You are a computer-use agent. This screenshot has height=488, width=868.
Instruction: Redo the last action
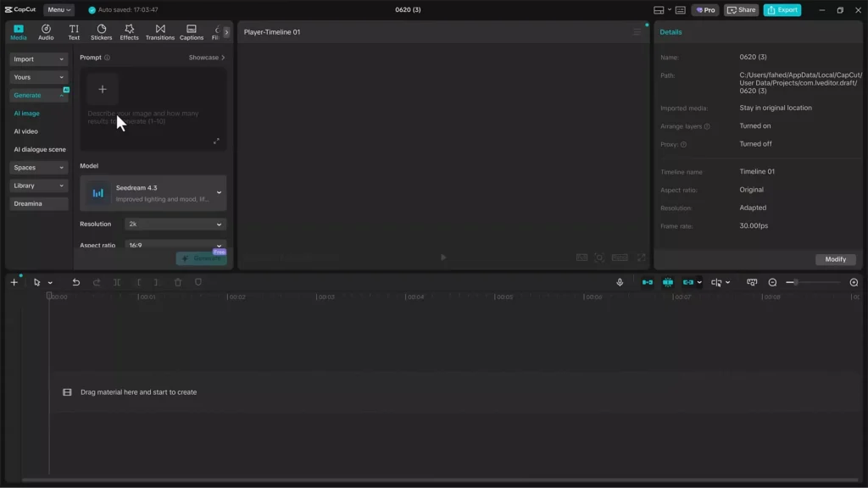[x=97, y=282]
